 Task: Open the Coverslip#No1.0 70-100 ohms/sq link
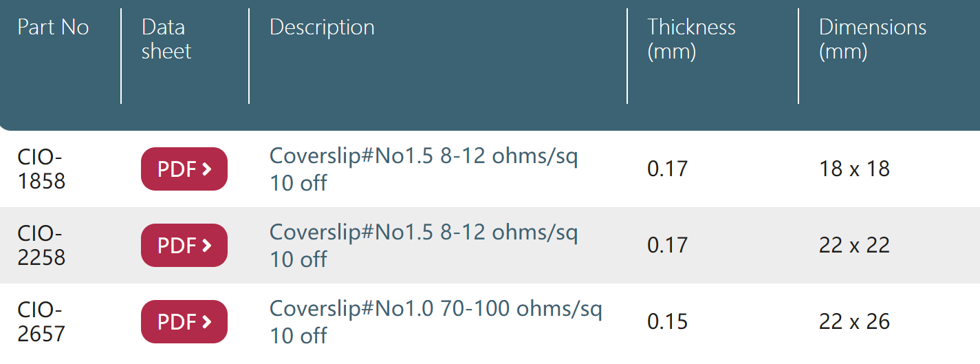click(x=436, y=321)
